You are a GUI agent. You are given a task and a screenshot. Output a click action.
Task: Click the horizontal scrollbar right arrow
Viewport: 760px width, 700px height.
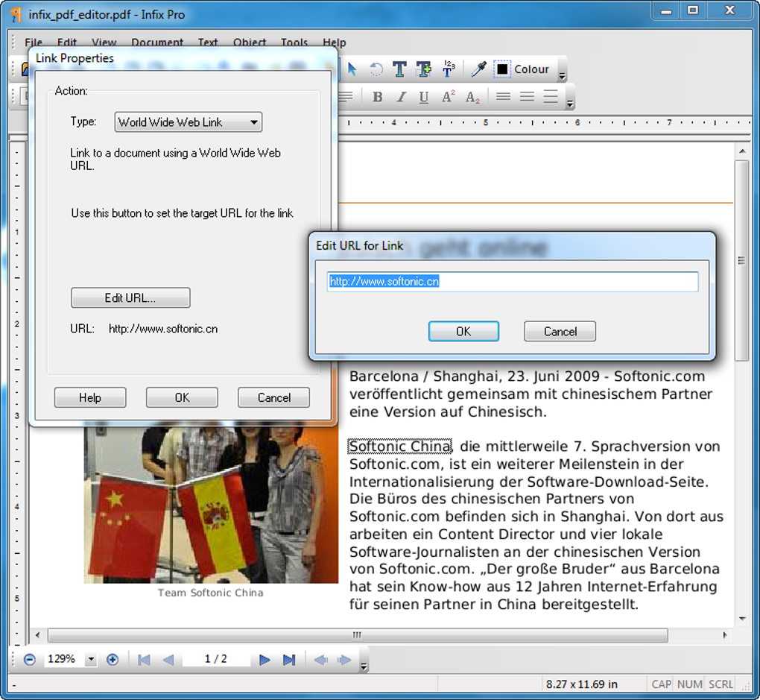coord(725,635)
